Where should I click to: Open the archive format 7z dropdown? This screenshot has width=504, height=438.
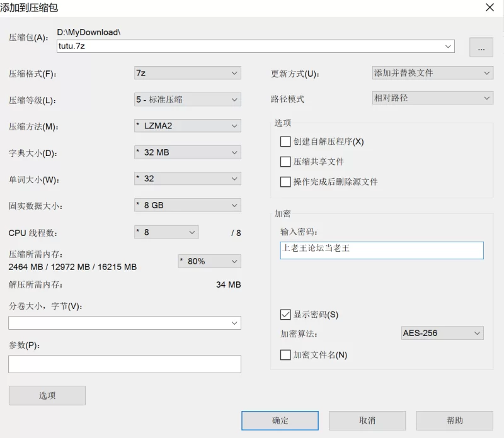187,73
